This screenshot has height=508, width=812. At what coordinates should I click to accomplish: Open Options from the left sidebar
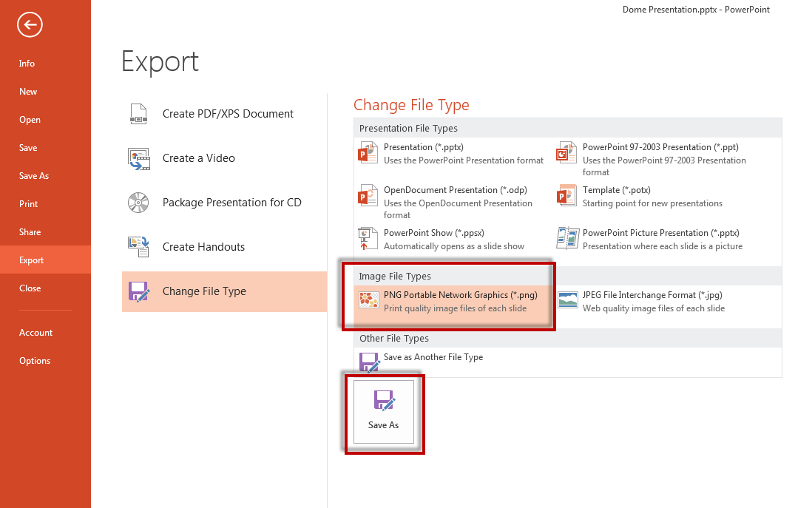pos(35,361)
